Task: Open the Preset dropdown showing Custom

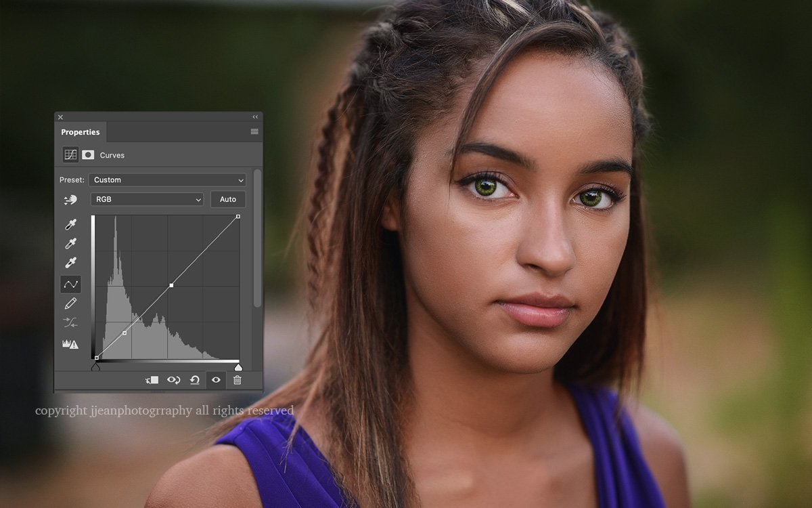Action: 167,180
